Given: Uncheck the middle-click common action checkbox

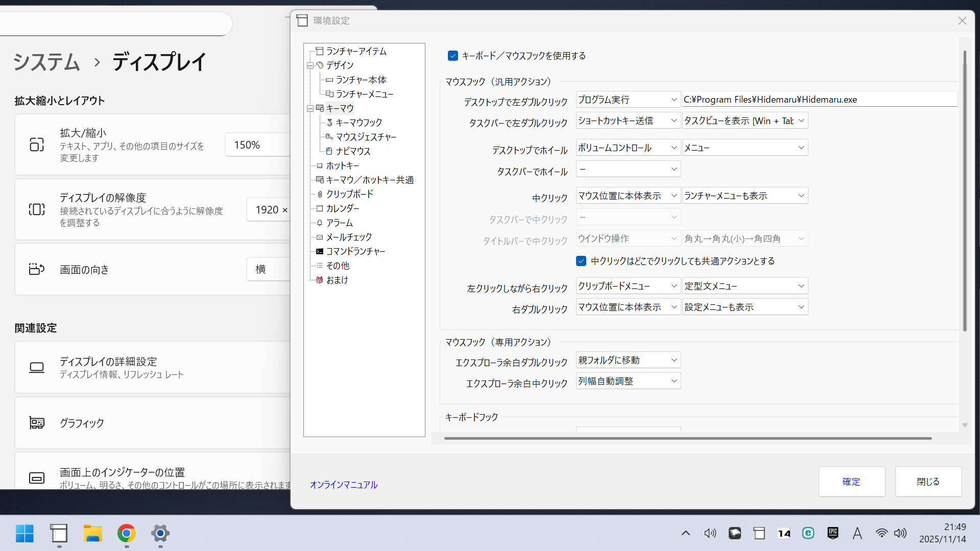Looking at the screenshot, I should (x=581, y=261).
